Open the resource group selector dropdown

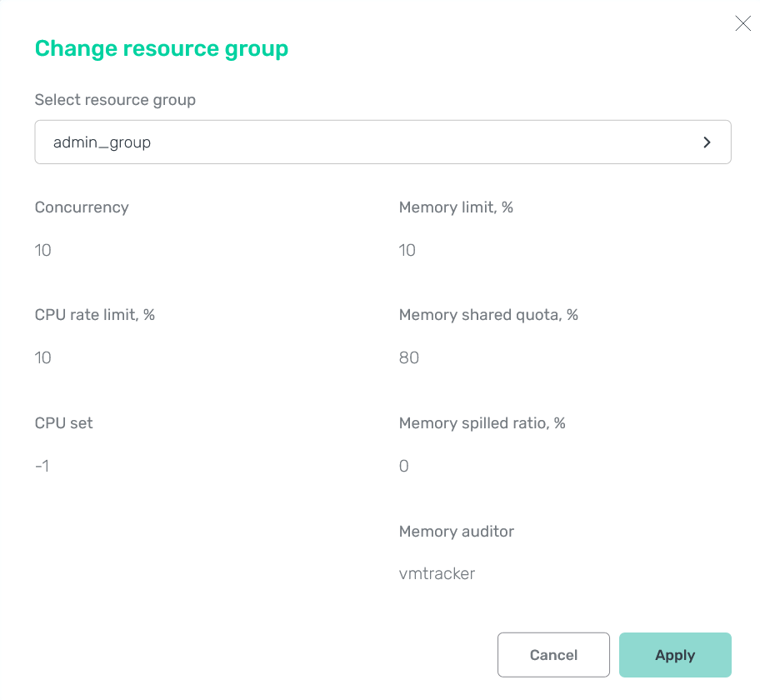tap(382, 142)
